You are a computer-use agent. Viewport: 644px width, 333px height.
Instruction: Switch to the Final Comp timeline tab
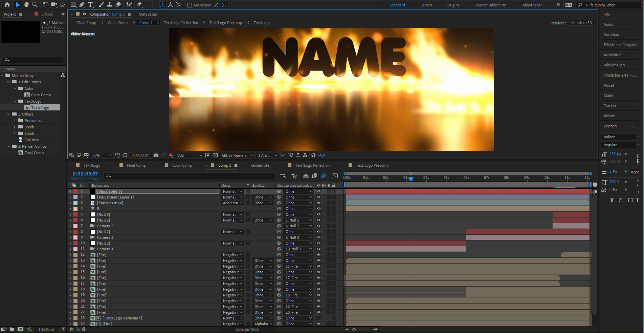click(x=136, y=165)
